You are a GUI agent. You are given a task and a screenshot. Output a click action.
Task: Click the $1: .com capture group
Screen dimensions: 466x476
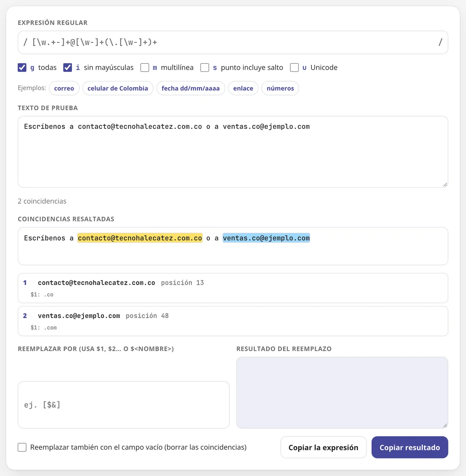click(43, 328)
